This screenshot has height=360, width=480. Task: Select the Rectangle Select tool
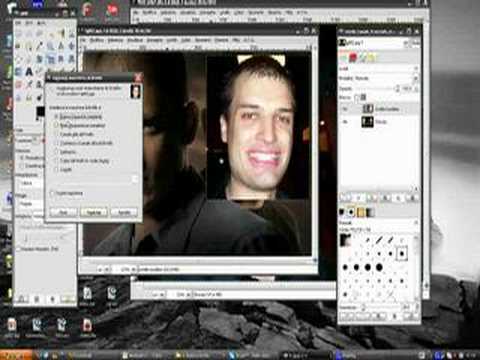click(18, 35)
